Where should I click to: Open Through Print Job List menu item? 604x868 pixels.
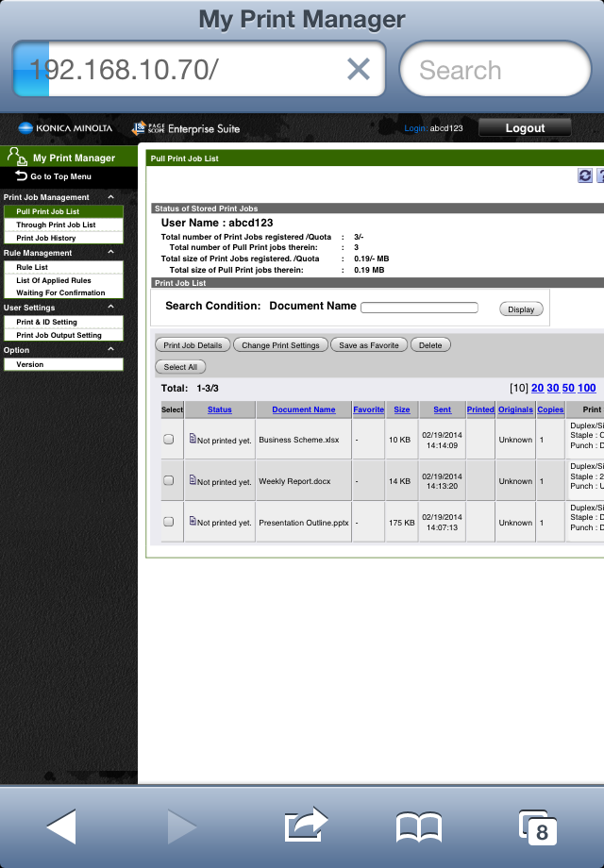(63, 225)
